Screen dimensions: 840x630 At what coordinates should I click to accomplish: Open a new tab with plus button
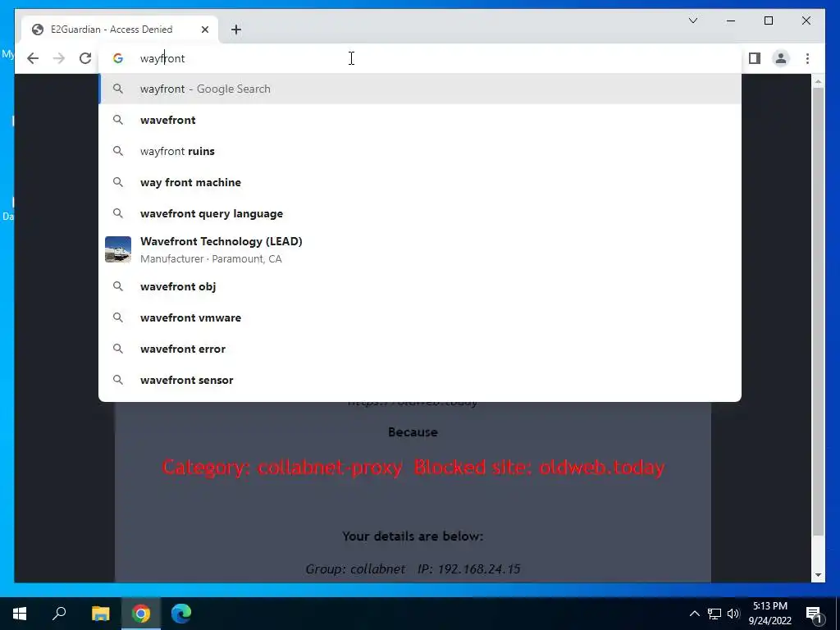coord(236,30)
